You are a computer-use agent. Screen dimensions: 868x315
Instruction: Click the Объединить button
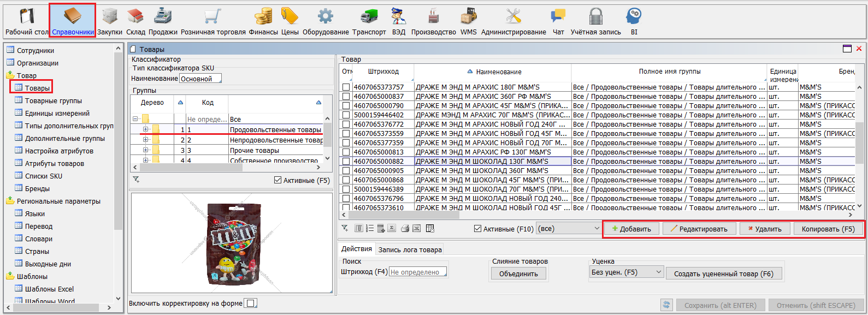click(518, 274)
